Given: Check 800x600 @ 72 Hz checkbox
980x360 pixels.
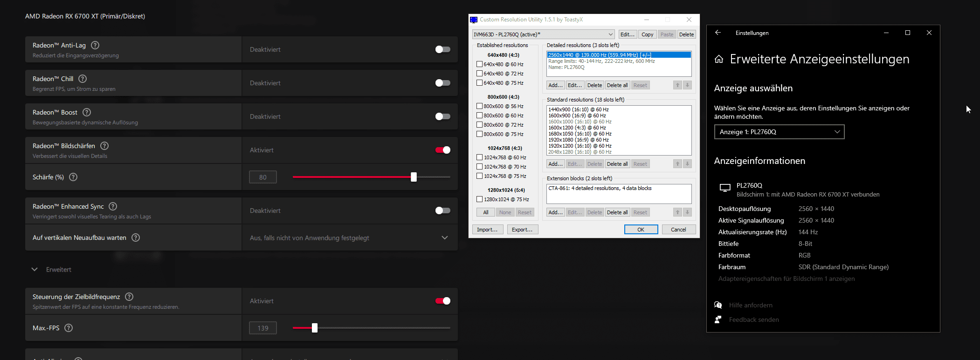Looking at the screenshot, I should [x=479, y=125].
